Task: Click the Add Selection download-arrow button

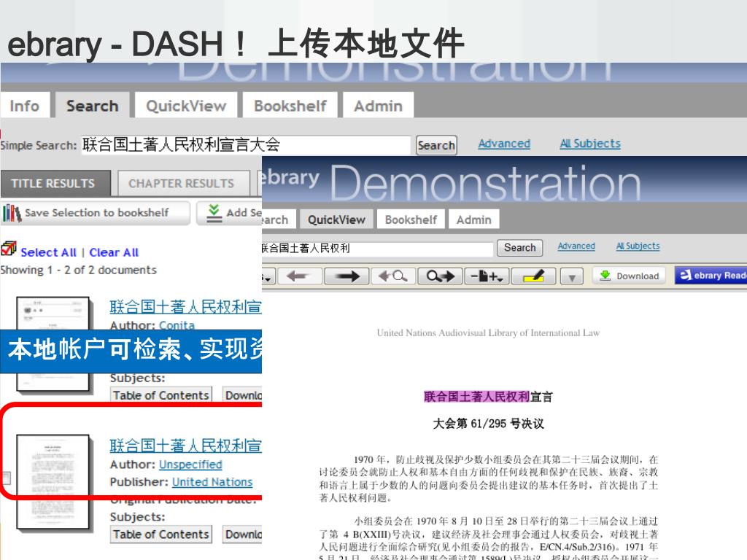Action: [x=230, y=213]
